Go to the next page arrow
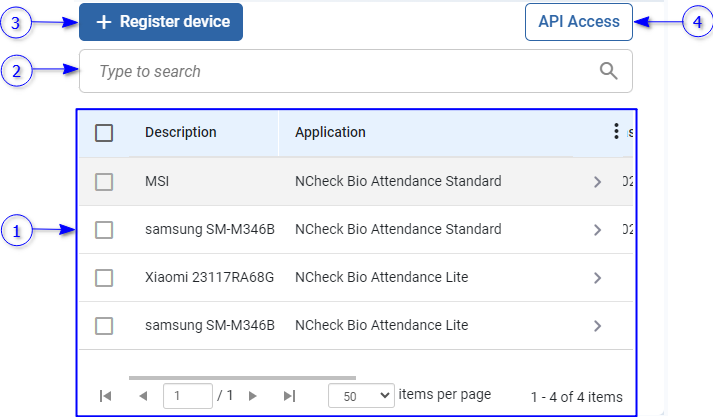 coord(252,396)
